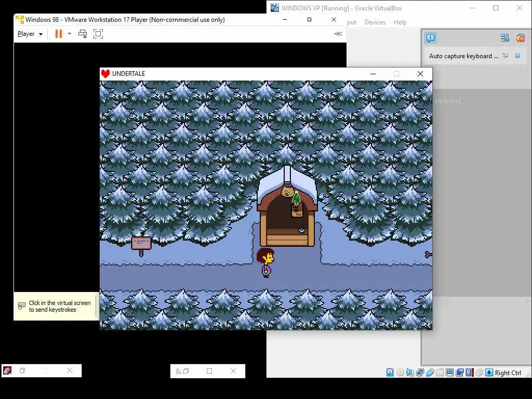Click the network indicator in VirtualBox status bar
Image resolution: width=532 pixels, height=399 pixels.
point(420,373)
